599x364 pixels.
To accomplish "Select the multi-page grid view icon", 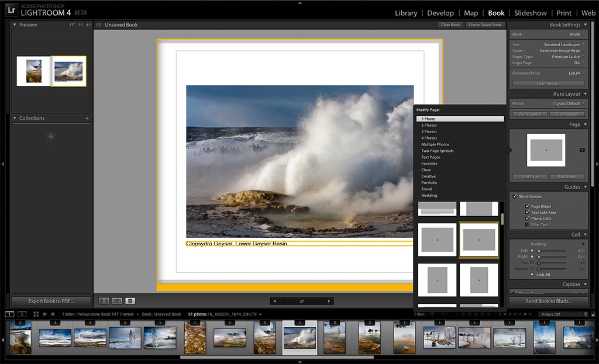I will click(x=104, y=301).
